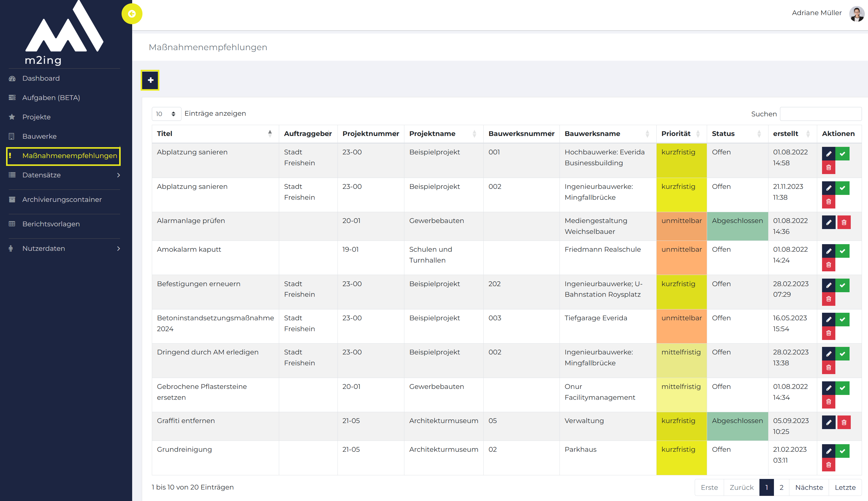Screen dimensions: 868x501
Task: Delete the Graffiti entfernen entry
Action: coord(844,422)
